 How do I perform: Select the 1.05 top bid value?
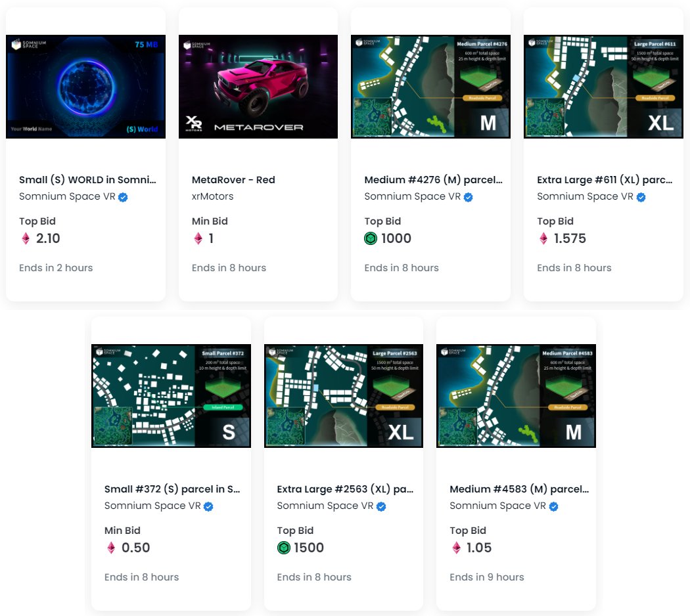click(479, 548)
